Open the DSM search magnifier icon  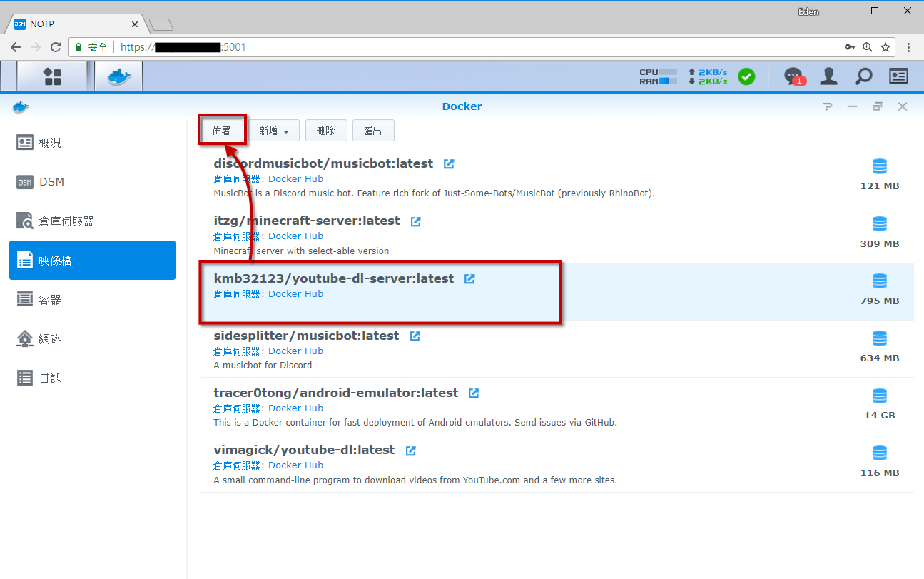(x=863, y=76)
